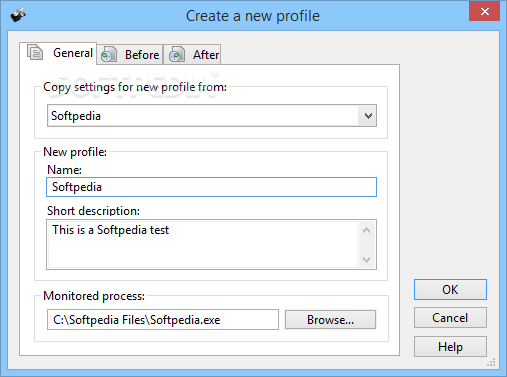
Task: Open the After tab
Action: click(192, 55)
